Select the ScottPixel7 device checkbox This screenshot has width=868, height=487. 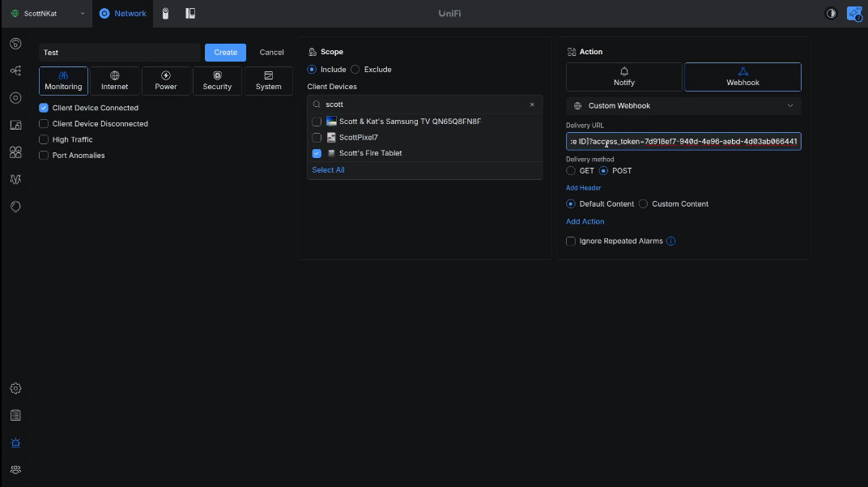point(317,138)
